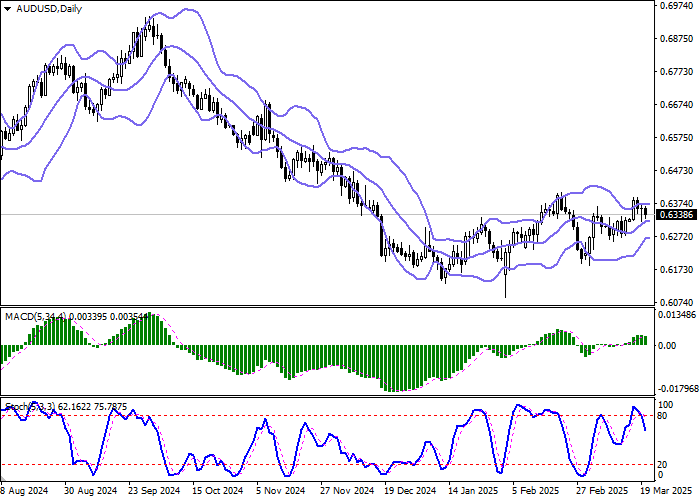Click price axis value 0.67730
Image resolution: width=700 pixels, height=500 pixels.
tap(677, 72)
